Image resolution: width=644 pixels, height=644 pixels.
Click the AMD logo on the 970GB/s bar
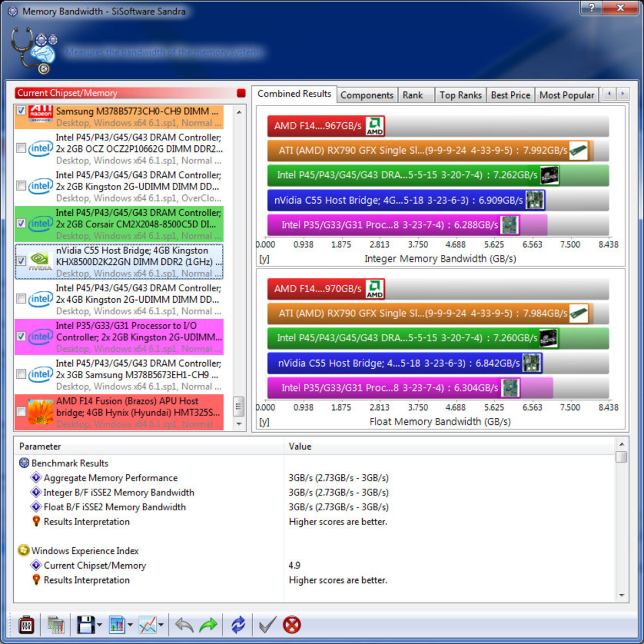(375, 289)
